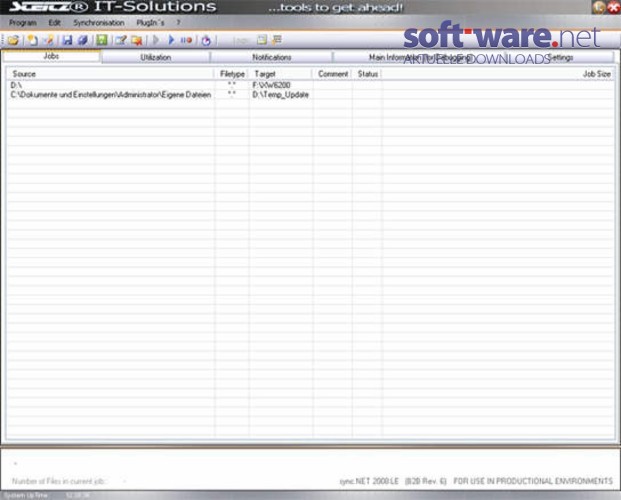
Task: Open the timer scheduler clock icon
Action: click(206, 40)
